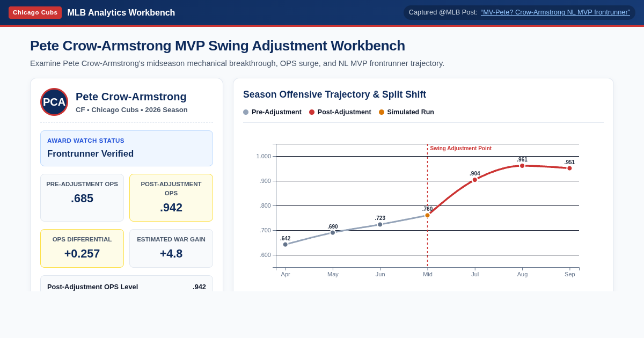Click the Pete Crow-Armstrong player name
This screenshot has width=644, height=338.
pos(131,97)
